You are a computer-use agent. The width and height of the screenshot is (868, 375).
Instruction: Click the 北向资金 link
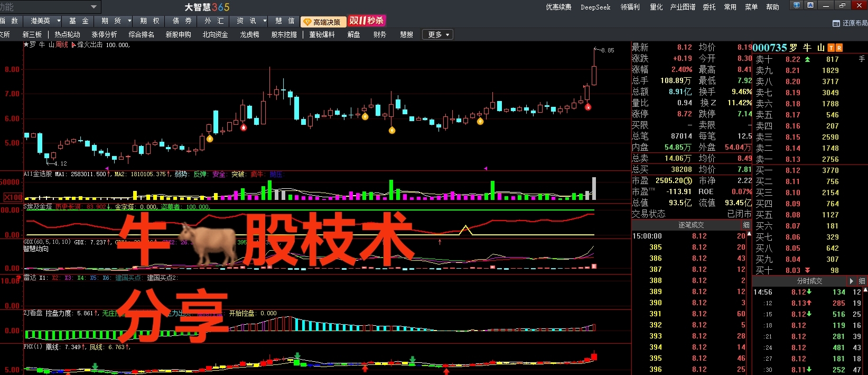tap(216, 35)
